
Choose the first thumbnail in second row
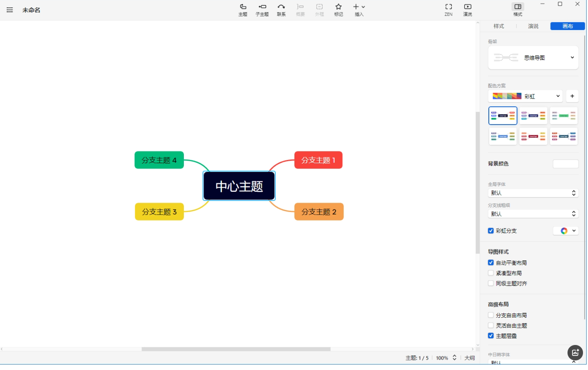coord(503,136)
